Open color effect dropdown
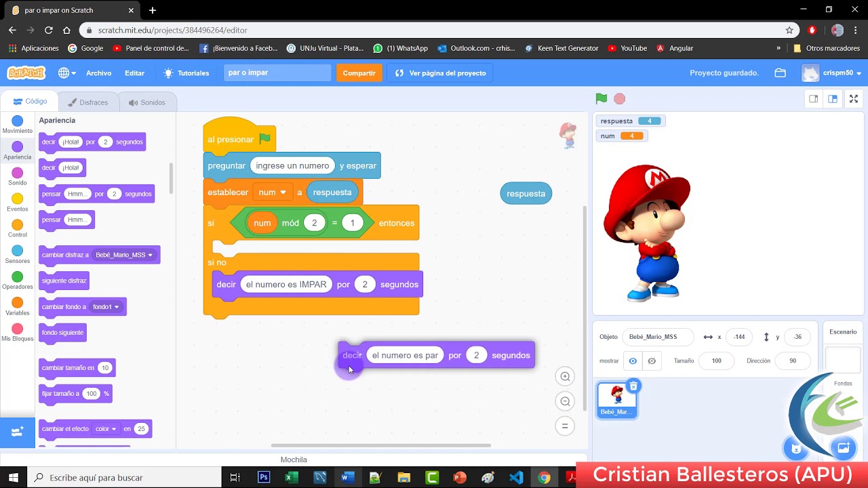868x488 pixels. [105, 429]
